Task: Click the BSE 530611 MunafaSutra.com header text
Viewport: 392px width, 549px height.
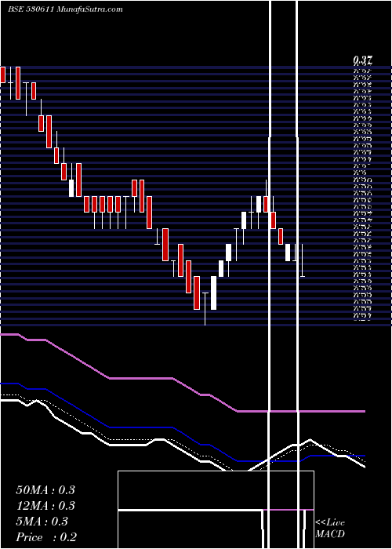Action: [x=65, y=9]
